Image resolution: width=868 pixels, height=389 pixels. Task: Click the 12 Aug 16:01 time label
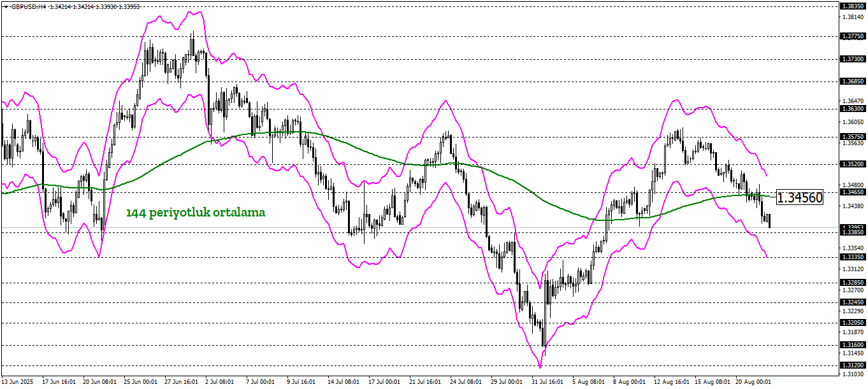pos(670,382)
